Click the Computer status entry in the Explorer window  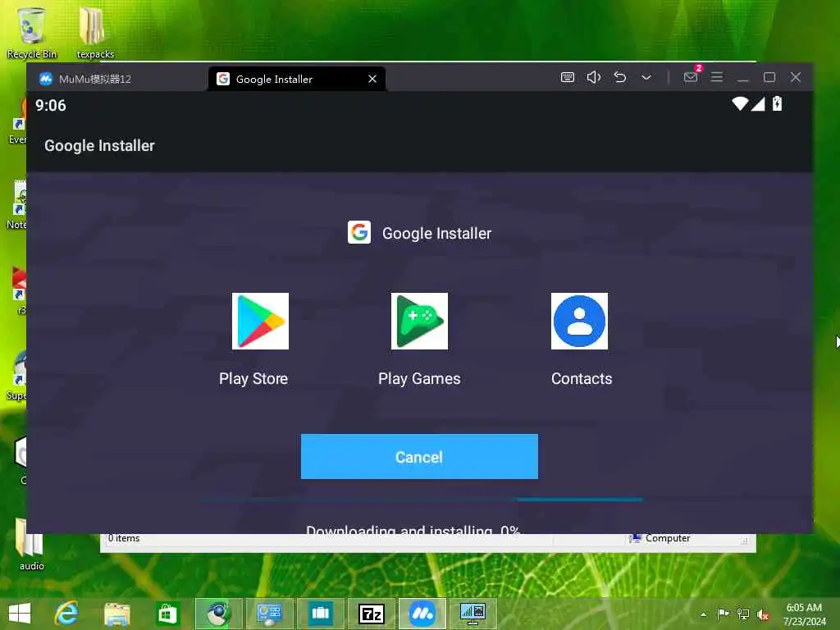pos(660,538)
